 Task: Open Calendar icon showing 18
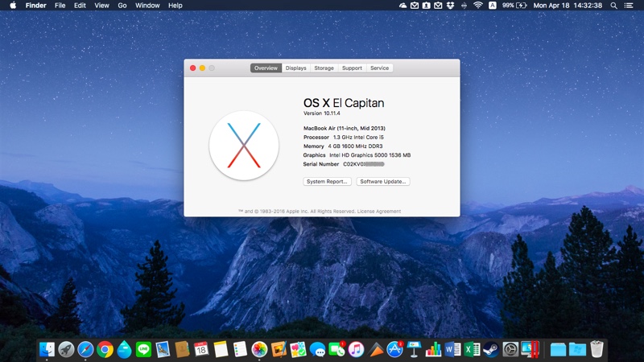coord(201,350)
